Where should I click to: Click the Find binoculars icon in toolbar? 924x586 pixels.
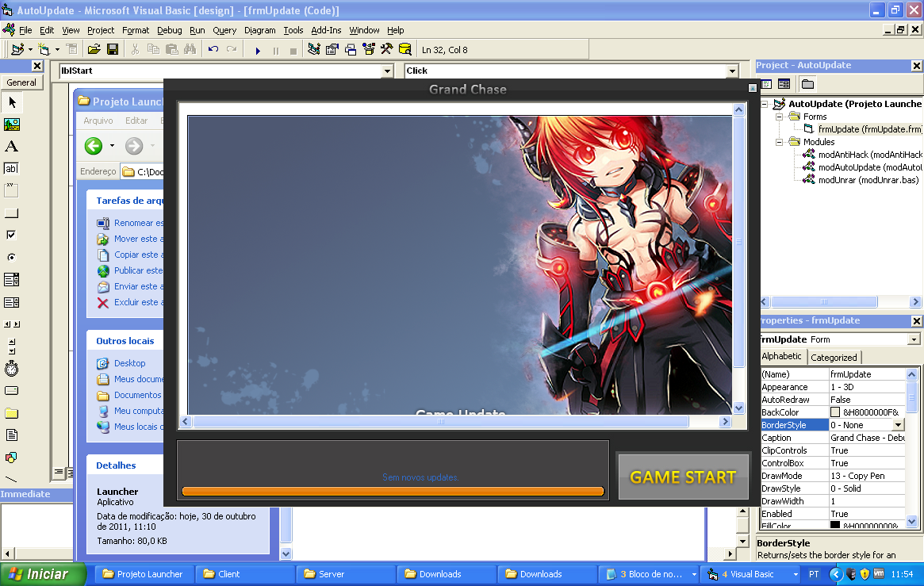click(x=190, y=49)
